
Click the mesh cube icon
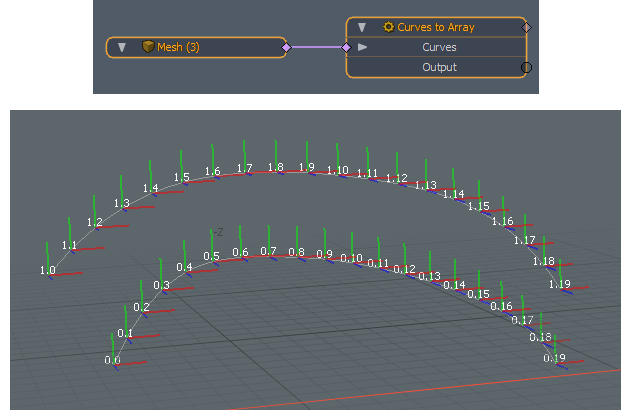147,47
